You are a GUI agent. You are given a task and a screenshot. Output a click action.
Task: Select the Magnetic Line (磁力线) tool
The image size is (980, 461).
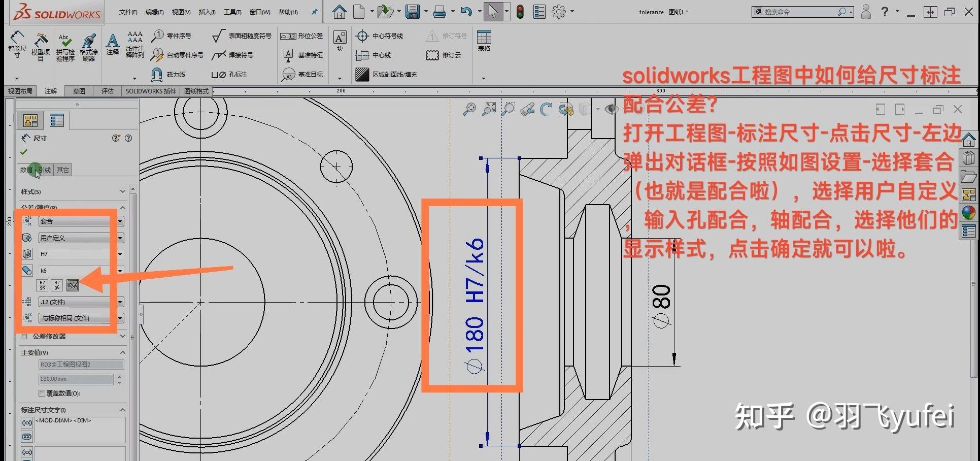point(168,74)
